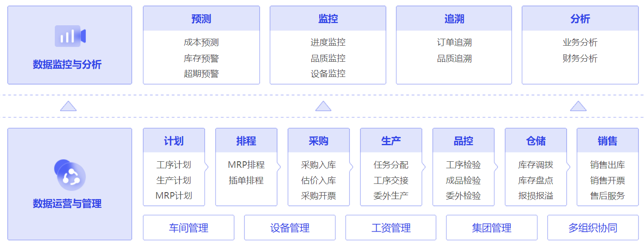Select the 预测 header
The image size is (644, 243).
click(x=201, y=19)
